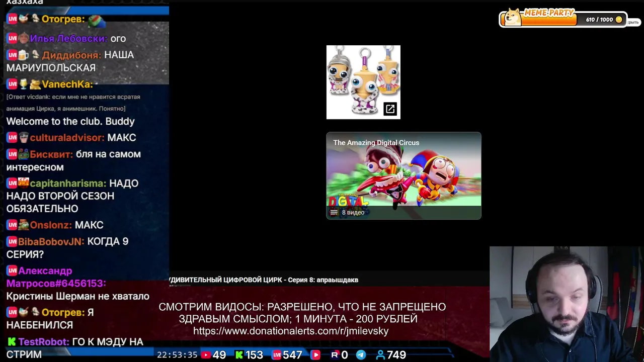Click LIVE badge beside Илья Лебовски
This screenshot has height=362, width=644.
(x=12, y=39)
